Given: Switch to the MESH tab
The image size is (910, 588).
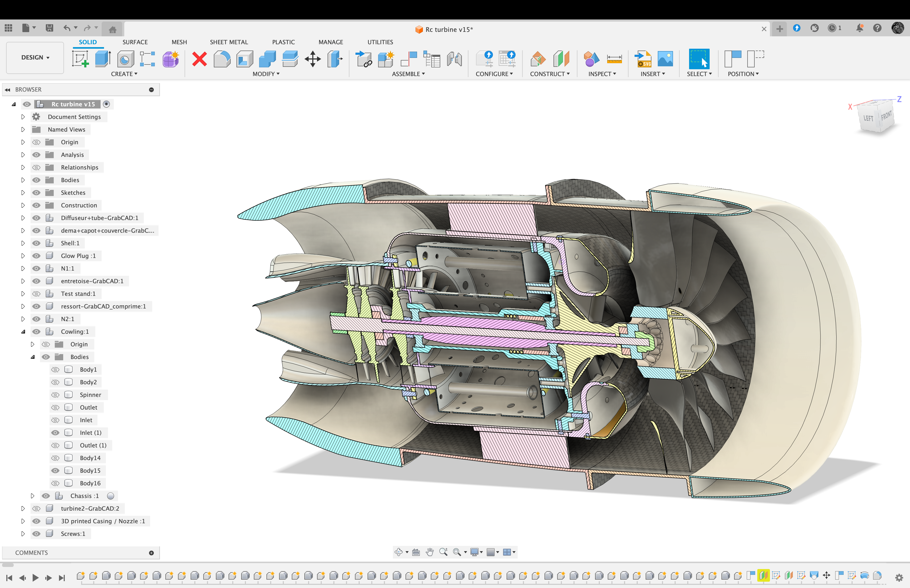Looking at the screenshot, I should pyautogui.click(x=179, y=42).
